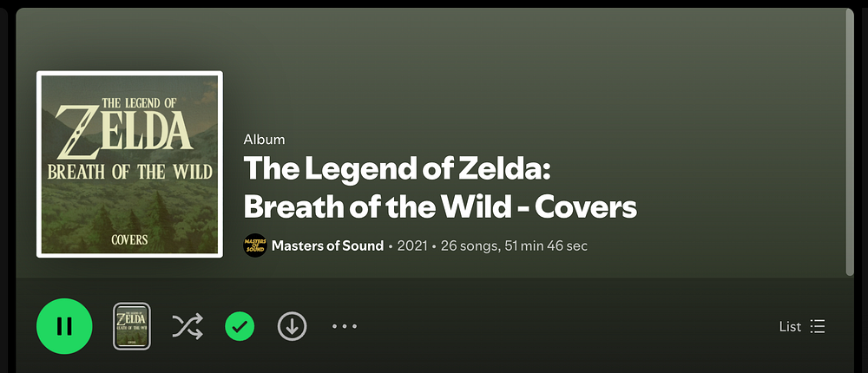Open the List view mode dropdown label
868x373 pixels.
coord(790,326)
